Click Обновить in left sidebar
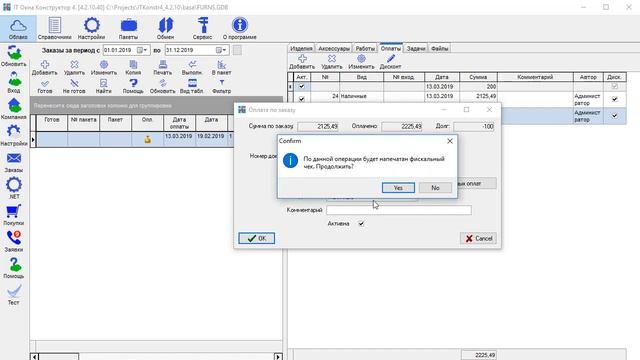The height and width of the screenshot is (360, 640). pyautogui.click(x=14, y=56)
